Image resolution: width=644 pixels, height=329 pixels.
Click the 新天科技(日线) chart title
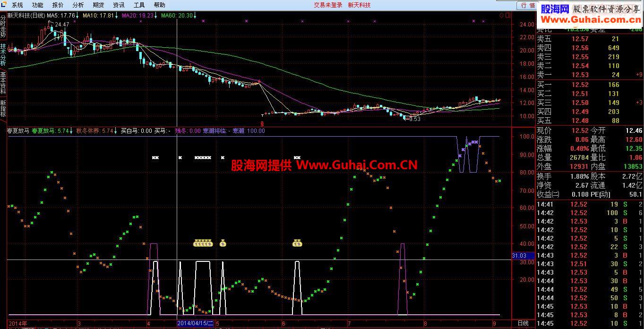pyautogui.click(x=26, y=15)
